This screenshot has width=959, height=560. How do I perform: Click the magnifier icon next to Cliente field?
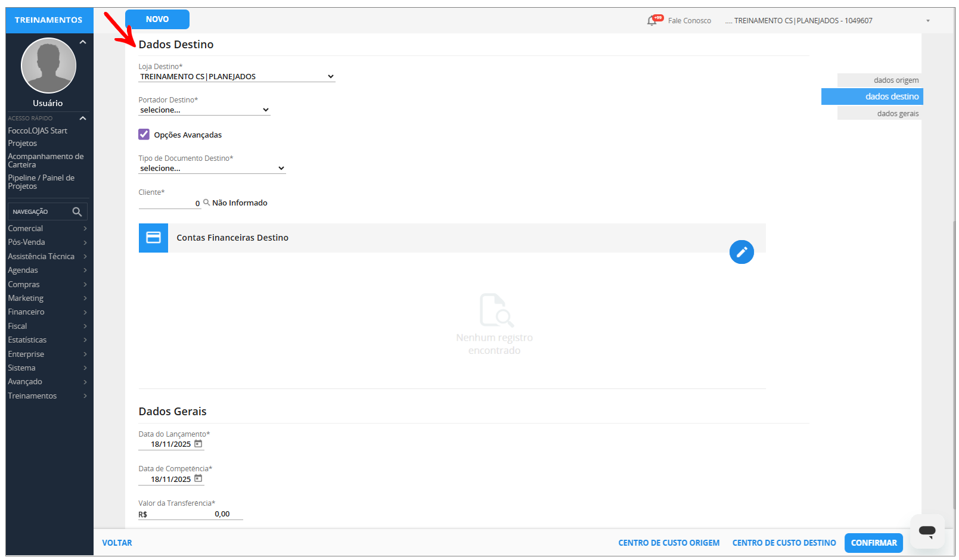point(206,203)
